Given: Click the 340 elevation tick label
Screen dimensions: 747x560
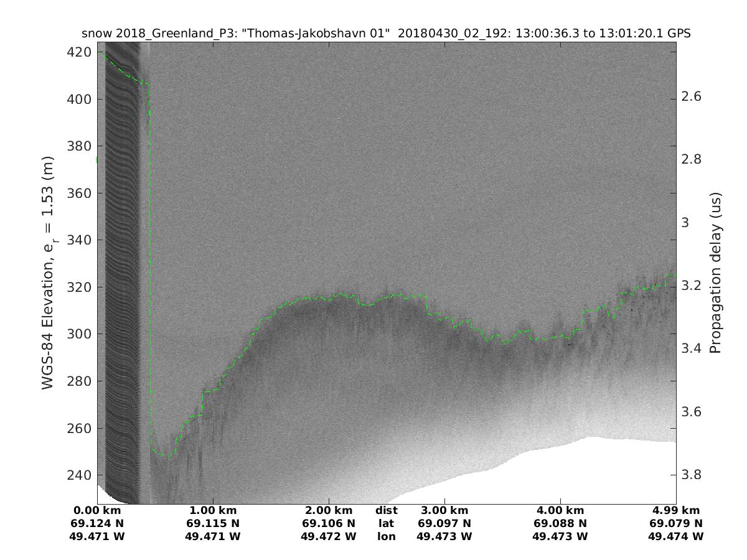Looking at the screenshot, I should [x=80, y=240].
